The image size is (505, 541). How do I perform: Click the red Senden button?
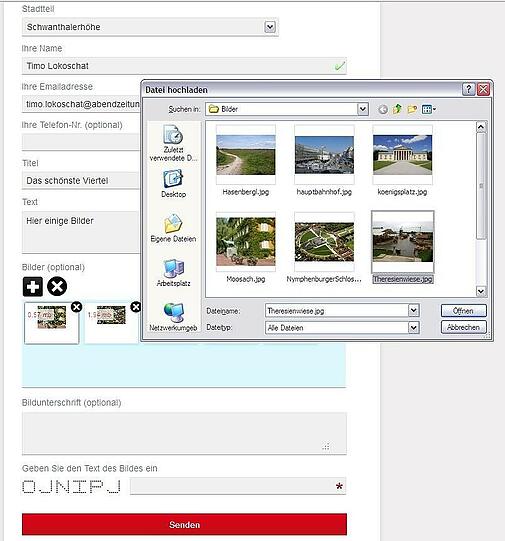[184, 524]
